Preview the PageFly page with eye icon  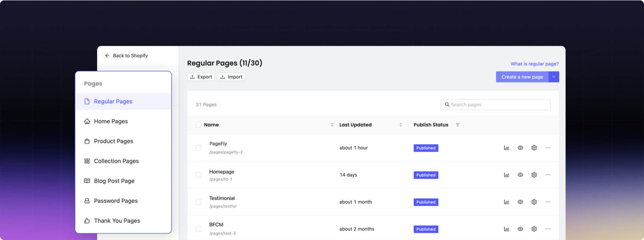click(520, 148)
